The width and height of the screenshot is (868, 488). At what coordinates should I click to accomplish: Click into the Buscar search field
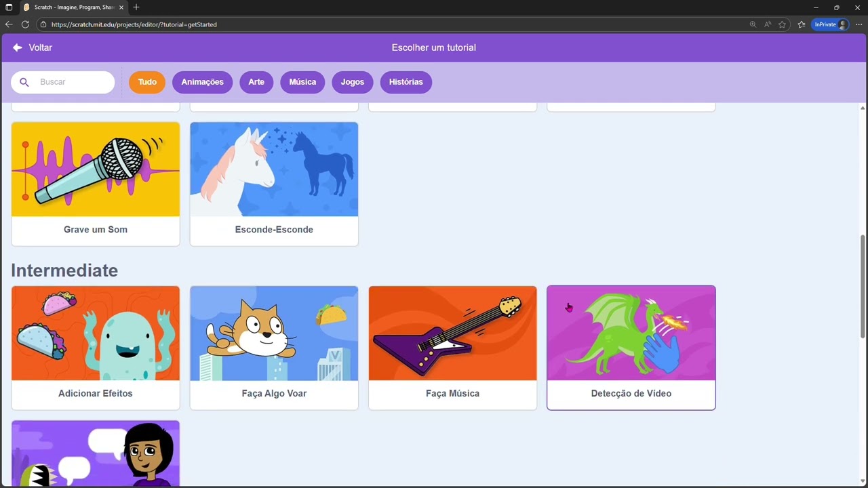[x=63, y=82]
